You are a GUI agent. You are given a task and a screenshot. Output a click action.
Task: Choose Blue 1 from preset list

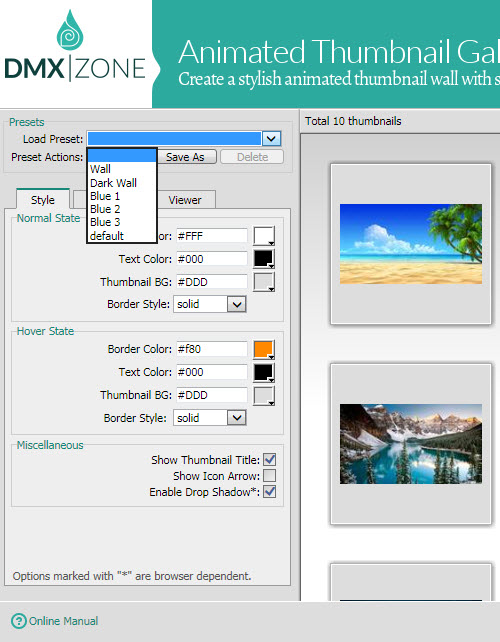[122, 196]
